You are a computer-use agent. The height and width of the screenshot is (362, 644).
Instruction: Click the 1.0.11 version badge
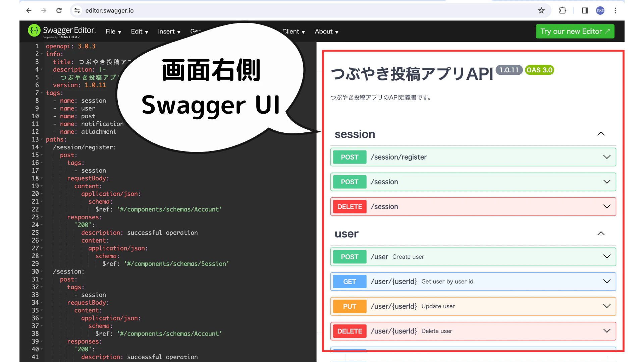[x=509, y=70]
